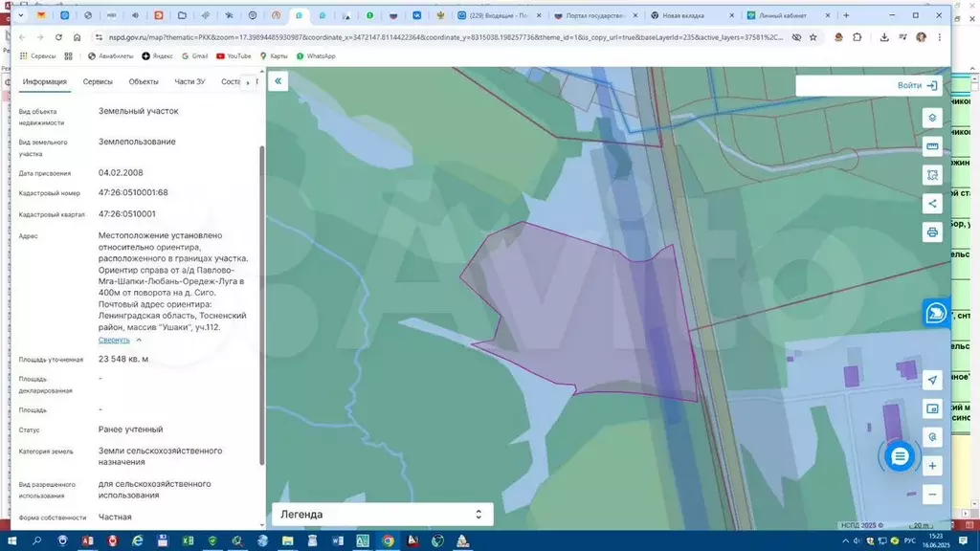Click the РУС input language indicator
The width and height of the screenshot is (980, 551).
point(909,540)
